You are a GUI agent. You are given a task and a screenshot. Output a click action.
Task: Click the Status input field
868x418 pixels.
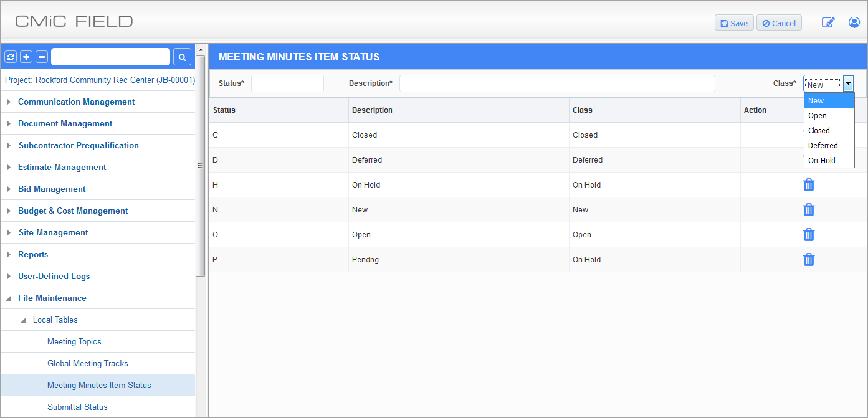(287, 83)
